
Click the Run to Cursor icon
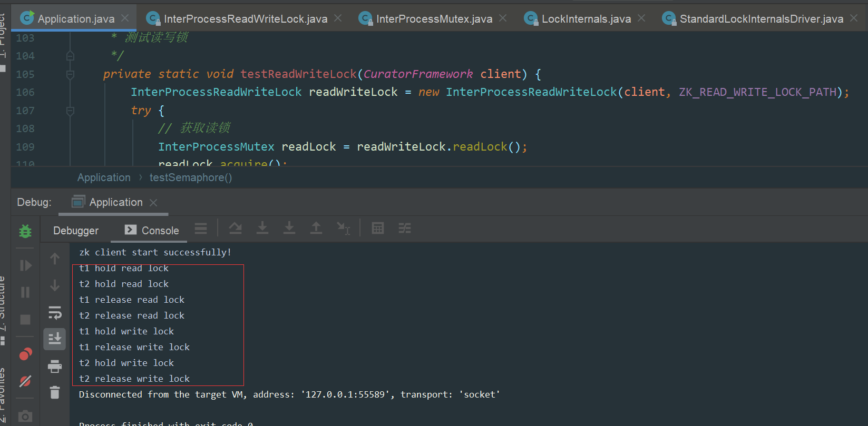click(x=344, y=229)
